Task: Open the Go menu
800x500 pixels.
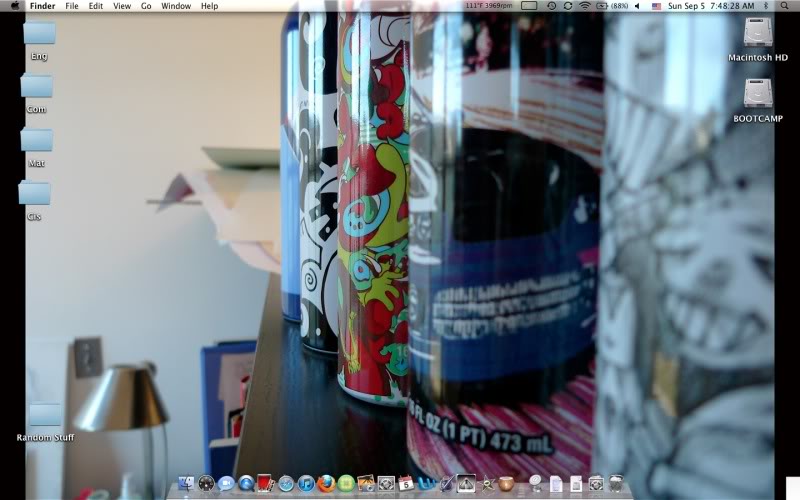Action: [146, 6]
